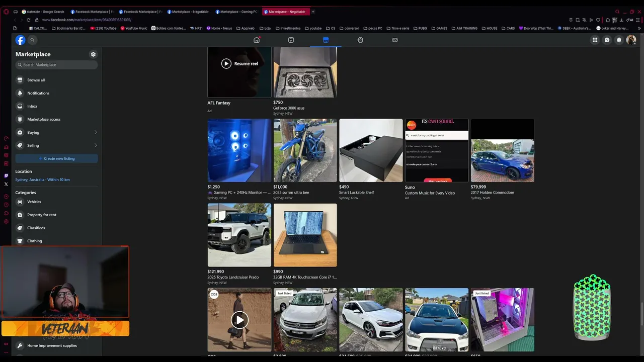The image size is (644, 362).
Task: Reload the page in the browser
Action: click(28, 20)
